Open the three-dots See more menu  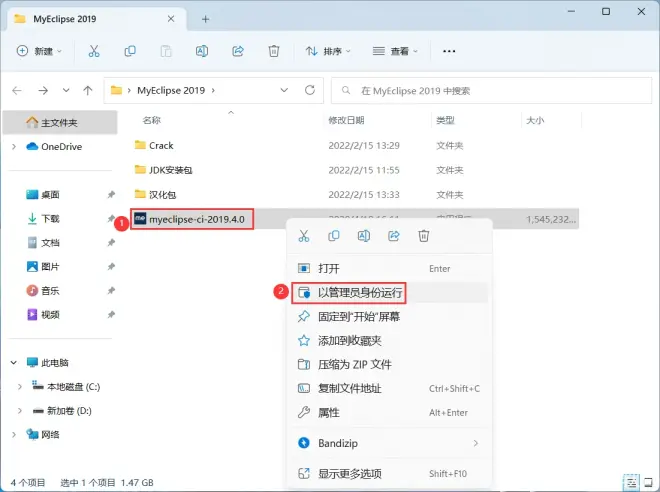point(449,51)
